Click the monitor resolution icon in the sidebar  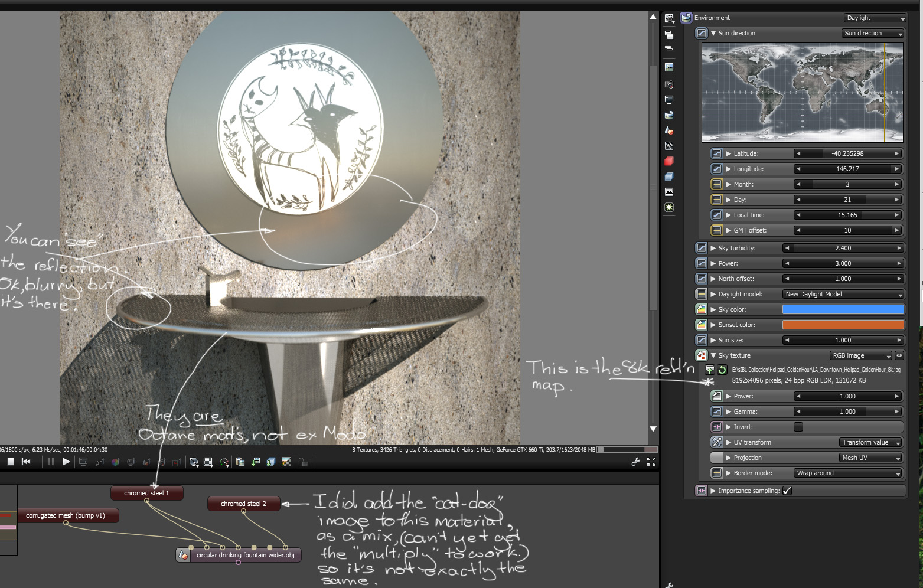tap(669, 100)
